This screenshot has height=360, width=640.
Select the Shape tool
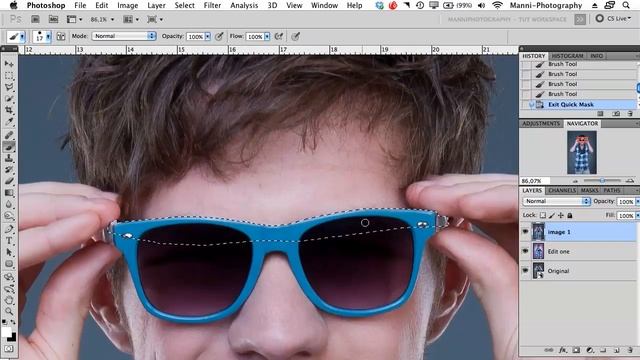click(x=9, y=263)
